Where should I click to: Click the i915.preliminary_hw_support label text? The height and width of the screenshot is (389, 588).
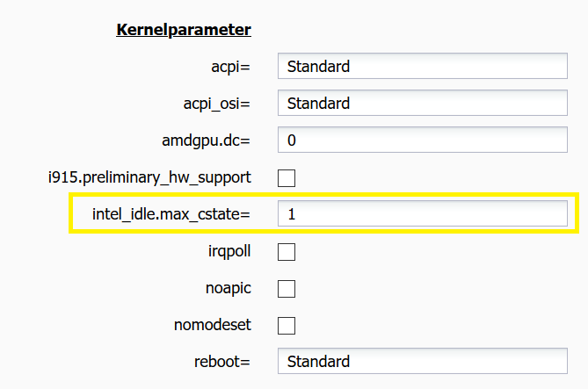click(x=149, y=177)
